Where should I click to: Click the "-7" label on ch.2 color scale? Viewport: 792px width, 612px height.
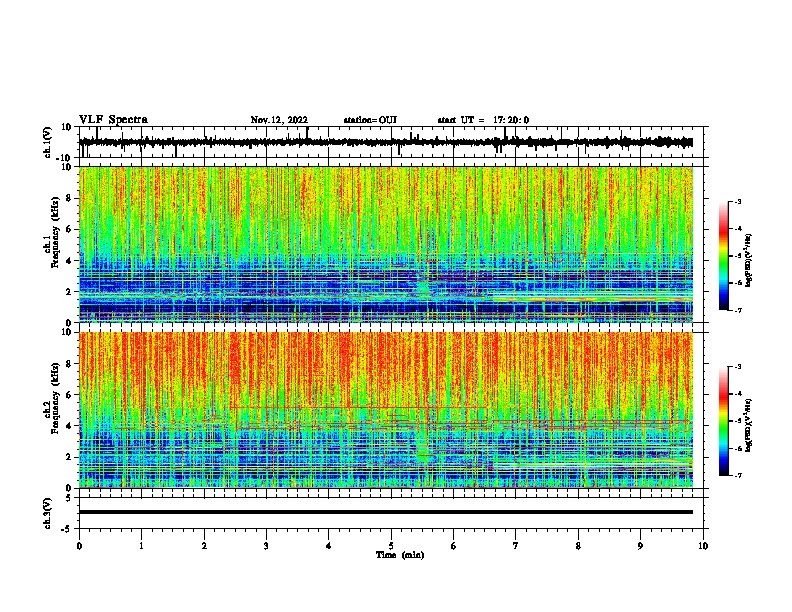click(738, 475)
